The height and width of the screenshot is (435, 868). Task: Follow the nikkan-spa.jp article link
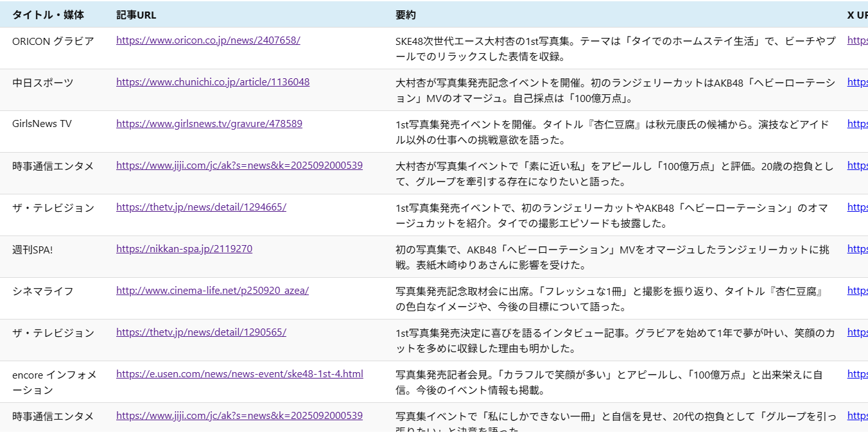[x=184, y=249]
